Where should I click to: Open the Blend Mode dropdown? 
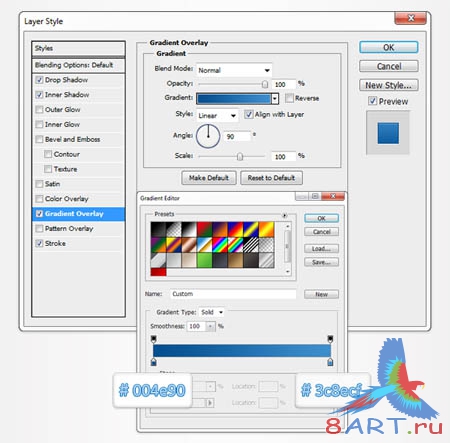(234, 70)
